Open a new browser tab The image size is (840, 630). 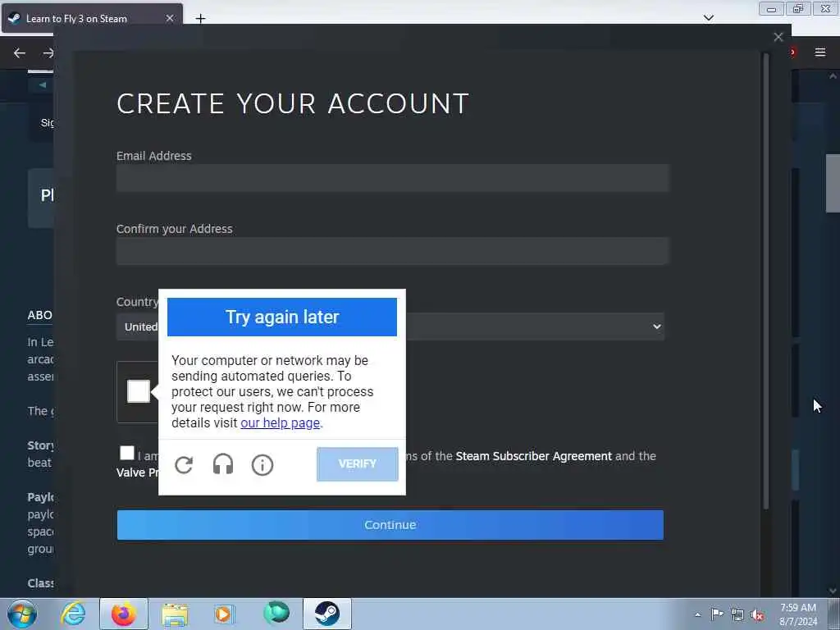click(200, 19)
